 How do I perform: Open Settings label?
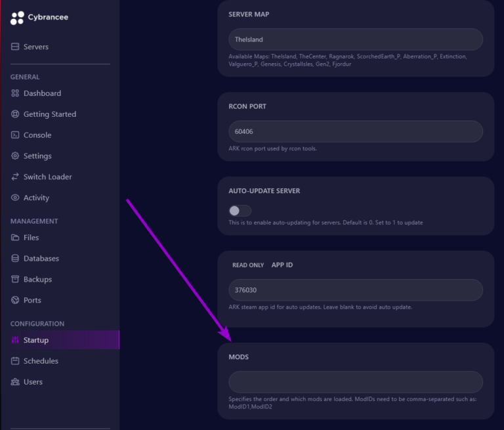[x=37, y=156]
